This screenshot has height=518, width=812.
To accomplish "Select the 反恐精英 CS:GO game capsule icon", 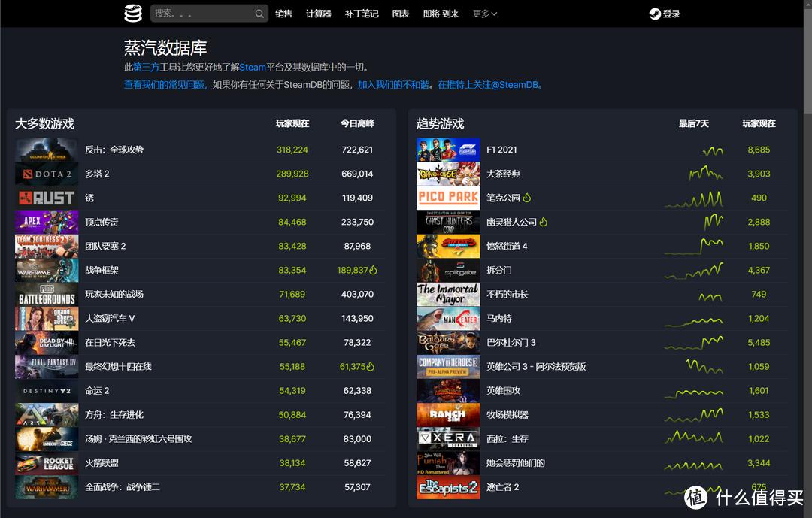I will click(x=46, y=149).
